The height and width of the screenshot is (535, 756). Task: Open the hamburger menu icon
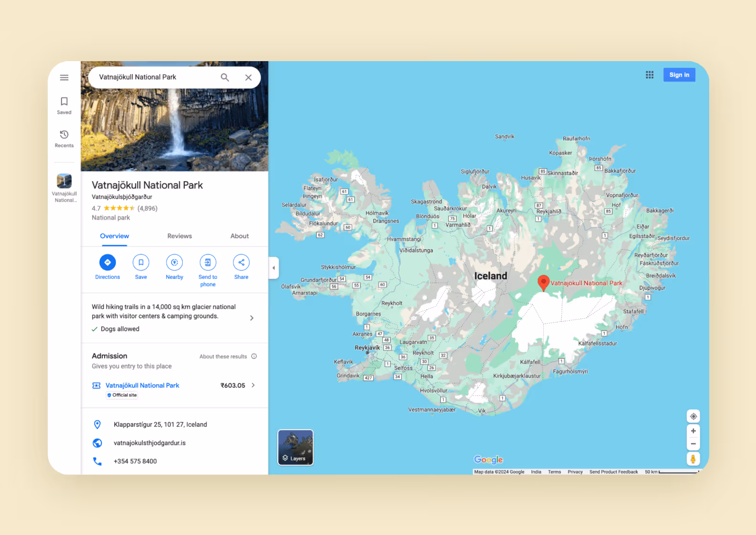[x=64, y=77]
